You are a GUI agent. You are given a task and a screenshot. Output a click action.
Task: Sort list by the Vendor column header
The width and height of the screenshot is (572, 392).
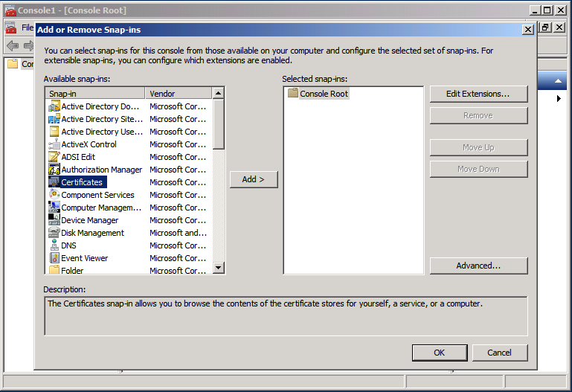179,94
